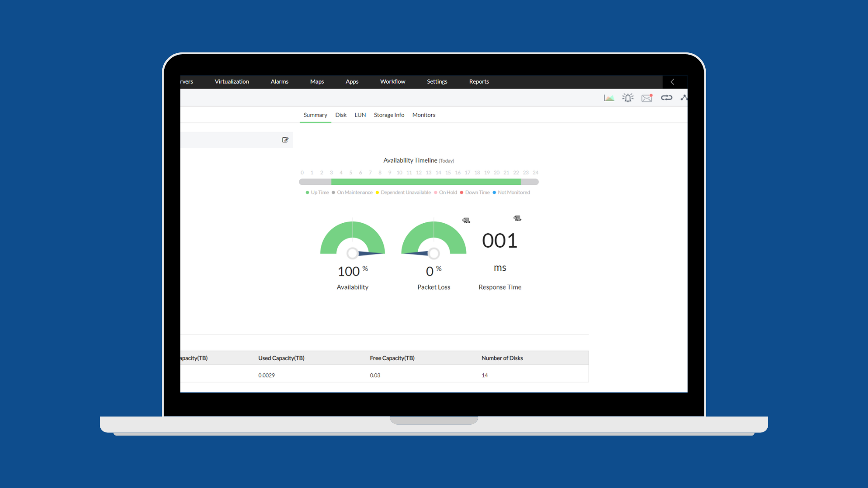
Task: Open the Virtualization menu
Action: pyautogui.click(x=231, y=82)
